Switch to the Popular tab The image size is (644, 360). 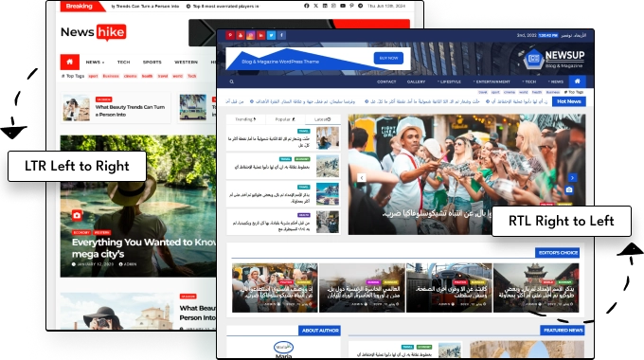click(285, 119)
